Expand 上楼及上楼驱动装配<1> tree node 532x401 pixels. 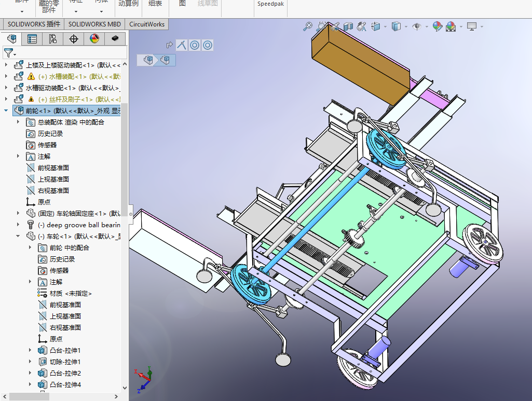click(x=6, y=64)
